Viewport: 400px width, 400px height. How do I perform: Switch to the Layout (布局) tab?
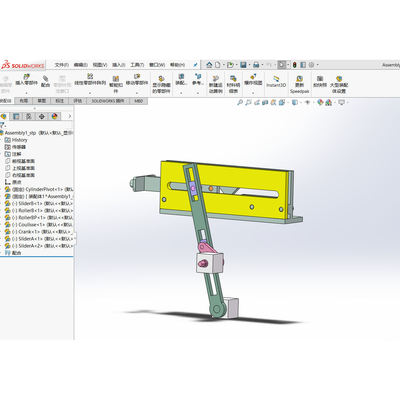coord(23,101)
